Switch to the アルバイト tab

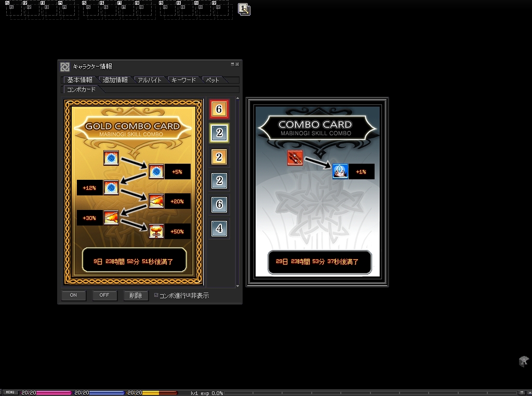click(150, 80)
